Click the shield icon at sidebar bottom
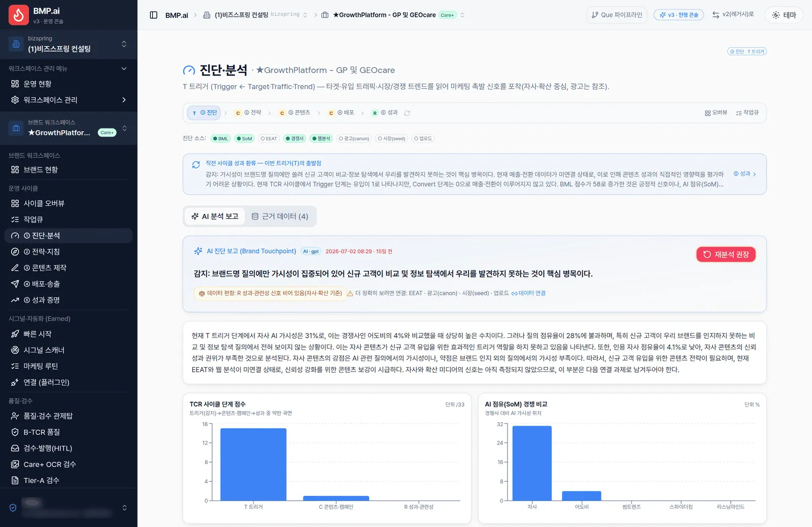812x527 pixels. pyautogui.click(x=13, y=508)
